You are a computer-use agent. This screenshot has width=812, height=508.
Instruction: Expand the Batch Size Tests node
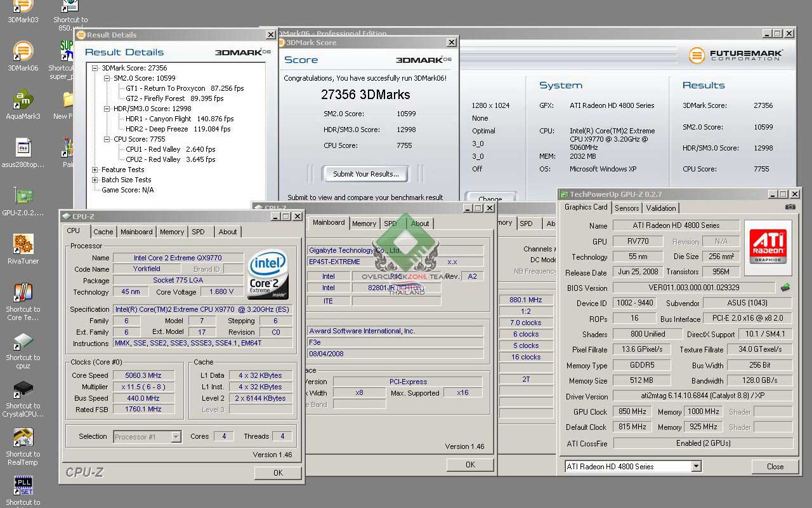pyautogui.click(x=95, y=180)
